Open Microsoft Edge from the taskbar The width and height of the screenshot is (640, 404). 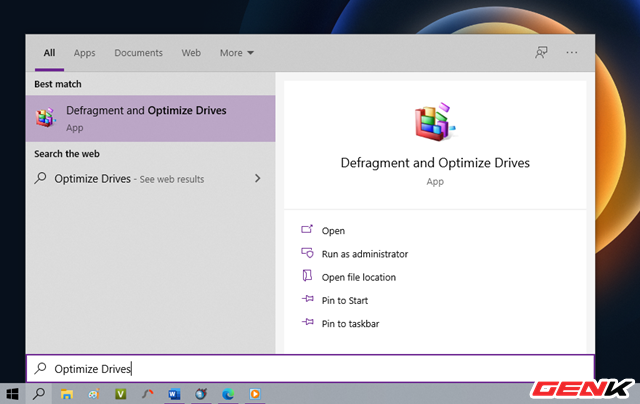[x=228, y=393]
